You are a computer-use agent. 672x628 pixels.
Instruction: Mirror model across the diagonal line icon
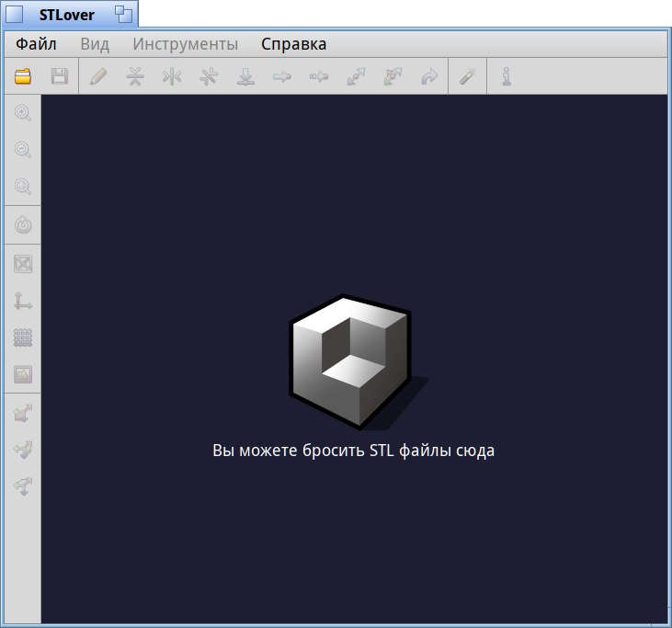[x=209, y=76]
